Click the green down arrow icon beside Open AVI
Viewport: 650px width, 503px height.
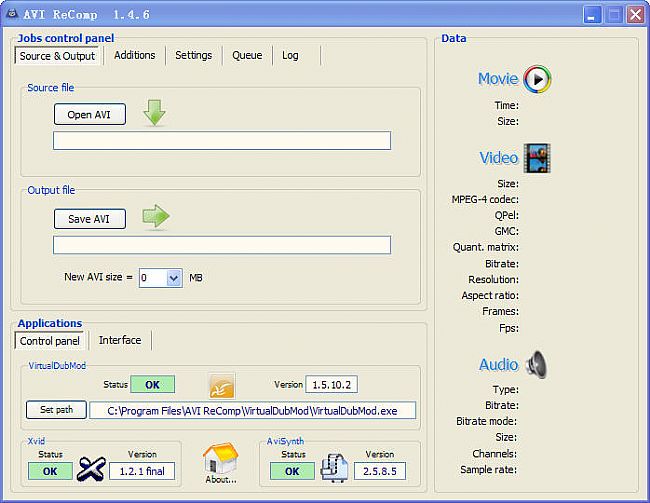155,112
